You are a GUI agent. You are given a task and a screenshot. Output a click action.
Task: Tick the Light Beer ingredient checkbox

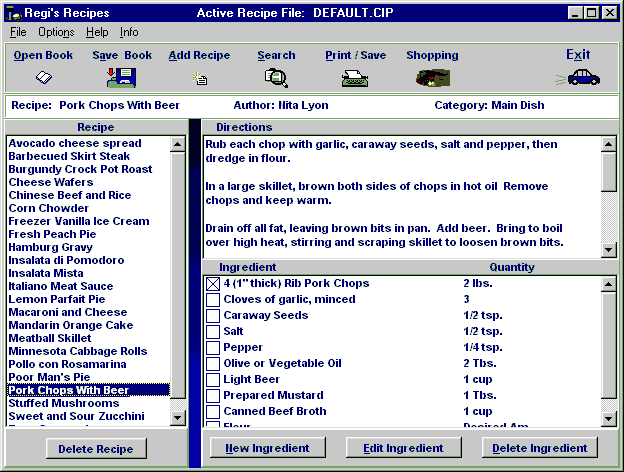213,380
